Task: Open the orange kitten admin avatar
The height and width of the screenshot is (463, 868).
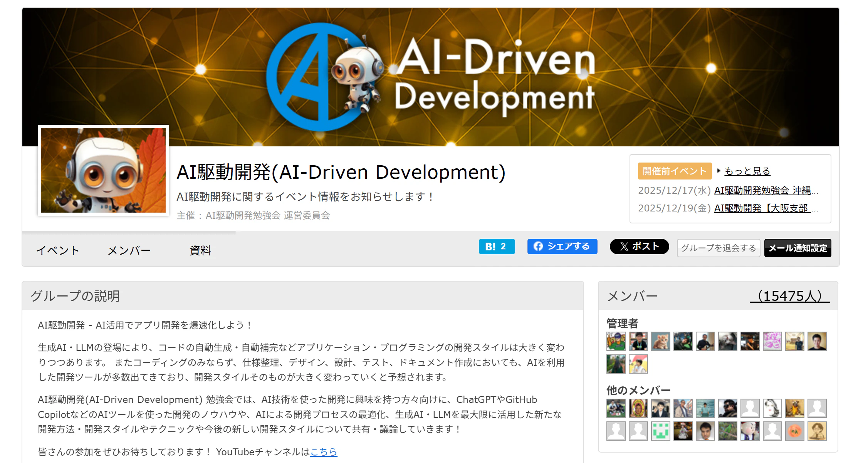Action: 660,341
